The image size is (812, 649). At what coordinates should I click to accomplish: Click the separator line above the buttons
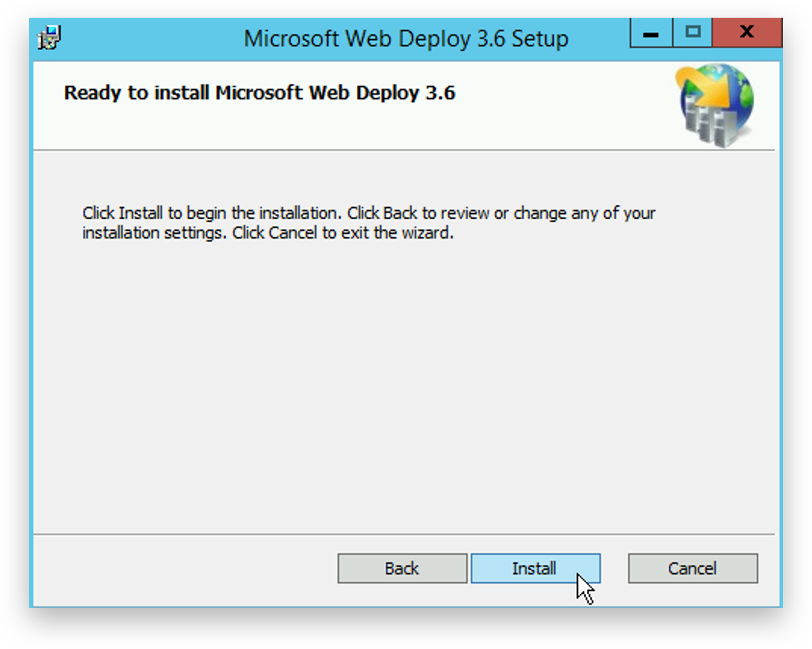[401, 534]
